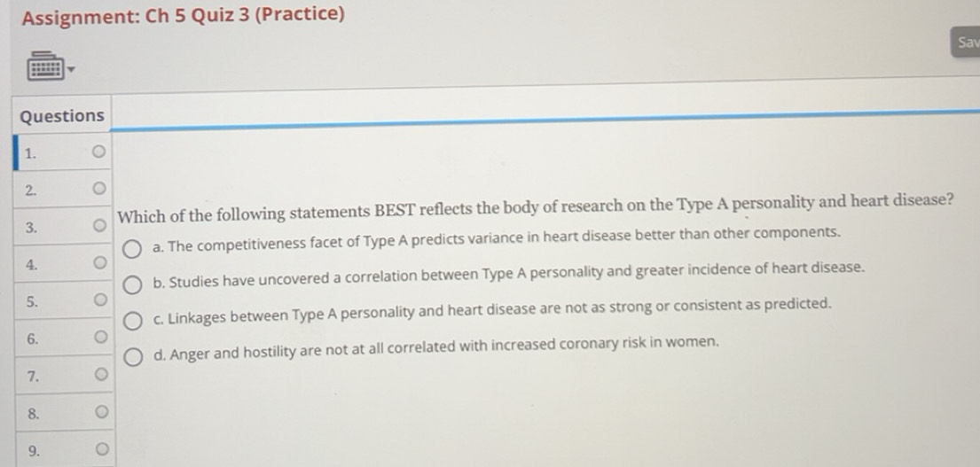Switch to question 5
The height and width of the screenshot is (467, 980).
[x=31, y=301]
